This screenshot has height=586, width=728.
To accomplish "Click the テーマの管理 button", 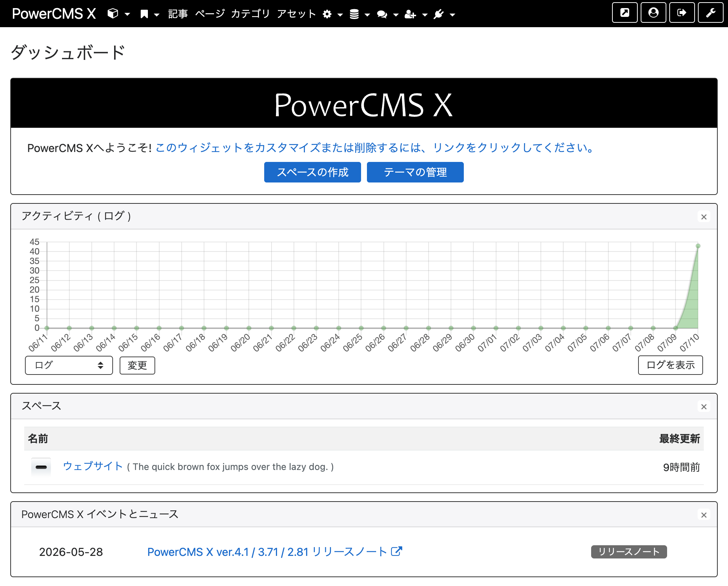I will tap(415, 172).
